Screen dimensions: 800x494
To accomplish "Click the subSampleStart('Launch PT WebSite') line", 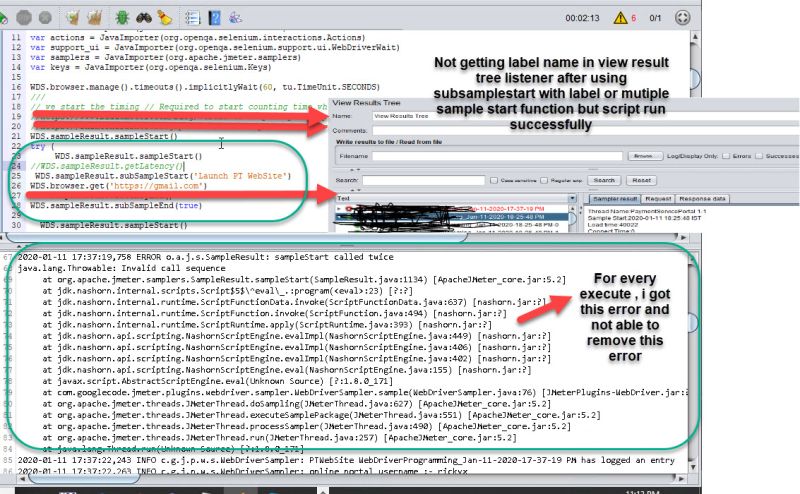I will point(163,176).
